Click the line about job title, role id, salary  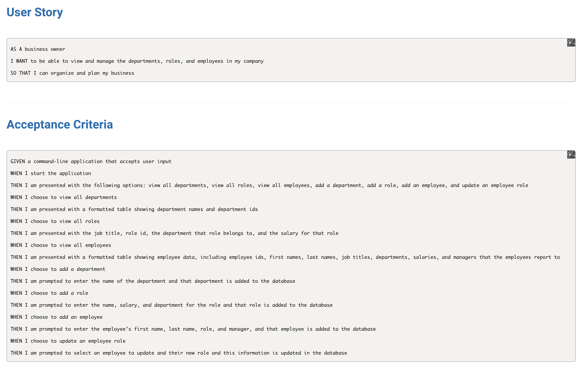tap(174, 233)
